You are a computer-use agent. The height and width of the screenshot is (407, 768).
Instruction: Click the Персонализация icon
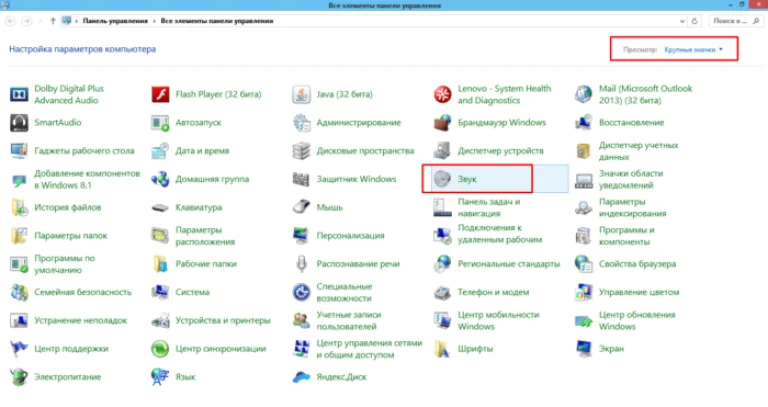coord(301,236)
